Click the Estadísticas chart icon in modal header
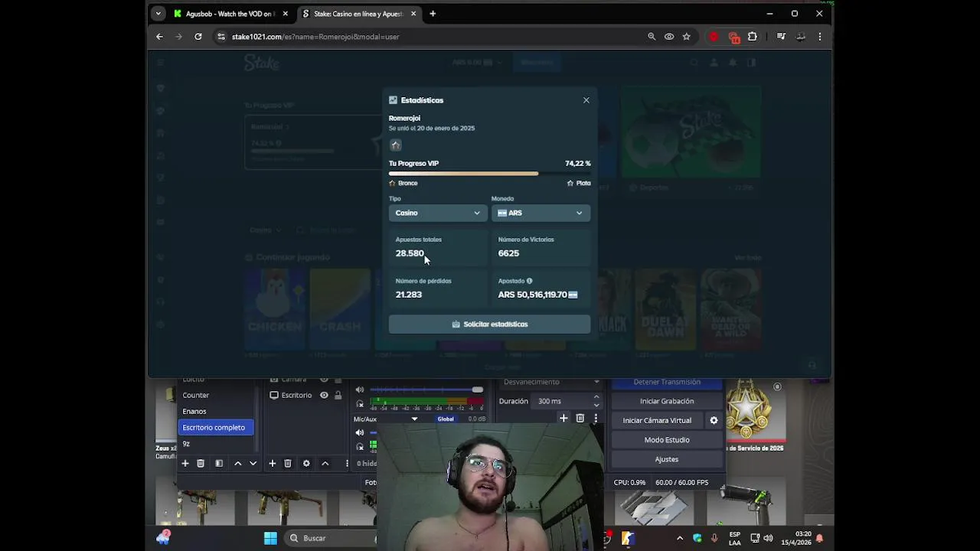The width and height of the screenshot is (980, 551). click(x=393, y=100)
